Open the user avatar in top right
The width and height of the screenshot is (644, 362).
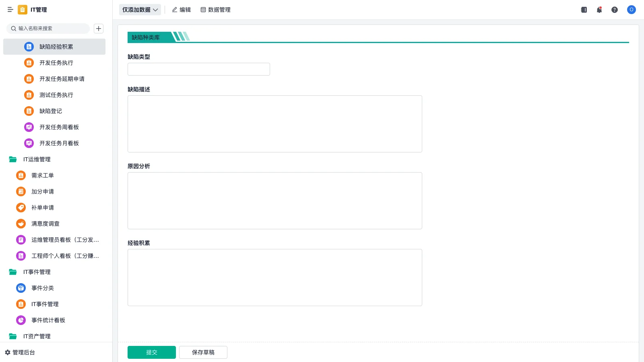tap(631, 10)
